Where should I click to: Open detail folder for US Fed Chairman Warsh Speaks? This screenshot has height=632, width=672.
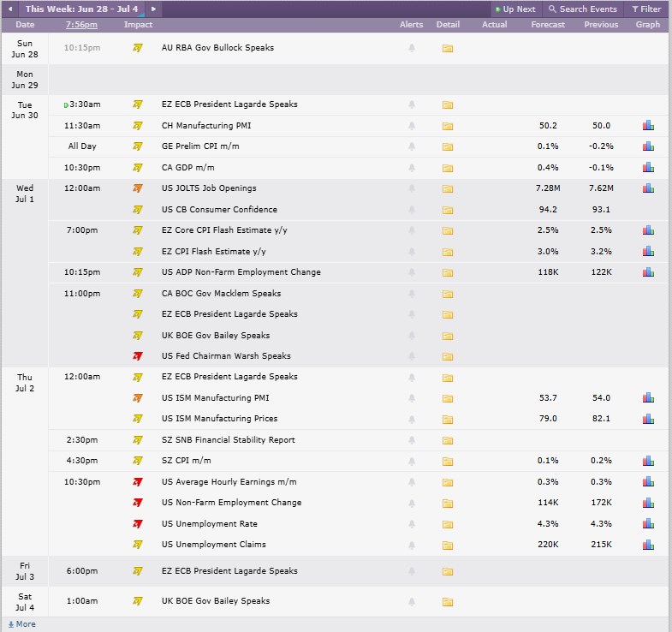coord(448,356)
